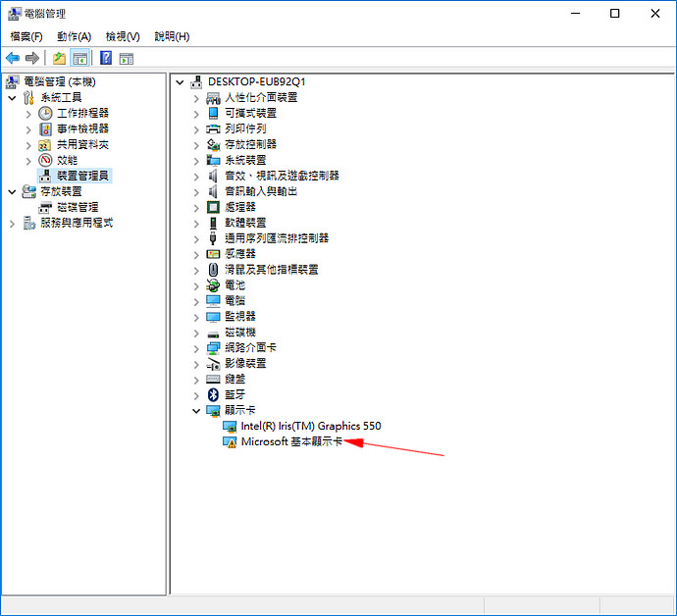Click the 效能 performance icon in sidebar
677x616 pixels.
(x=45, y=160)
